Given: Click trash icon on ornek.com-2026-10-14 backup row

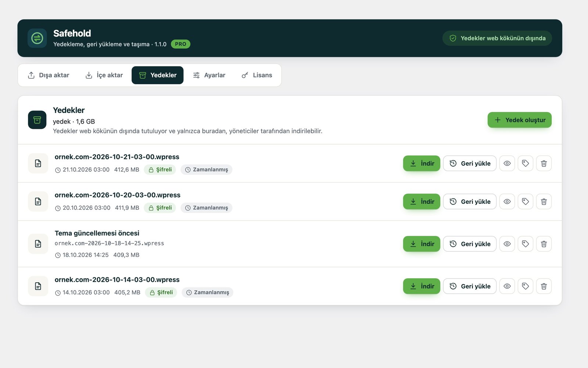Looking at the screenshot, I should tap(544, 286).
